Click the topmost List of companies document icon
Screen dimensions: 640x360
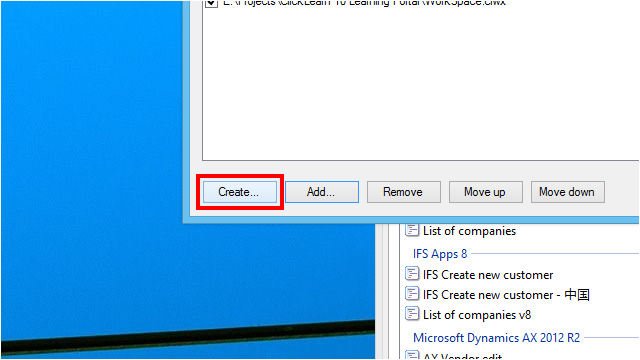coord(412,230)
